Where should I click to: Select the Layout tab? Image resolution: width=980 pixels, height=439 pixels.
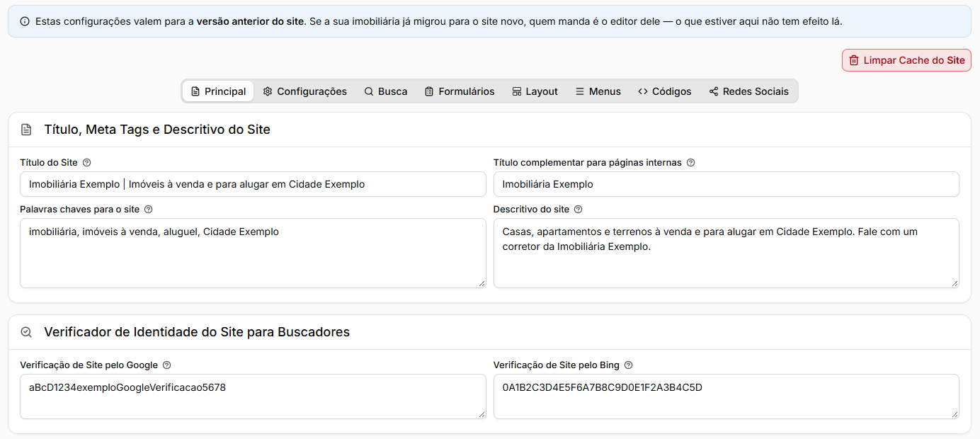[535, 91]
